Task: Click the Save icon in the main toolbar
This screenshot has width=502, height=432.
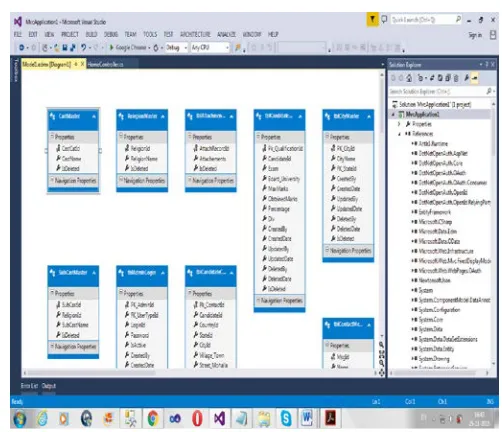Action: click(65, 48)
